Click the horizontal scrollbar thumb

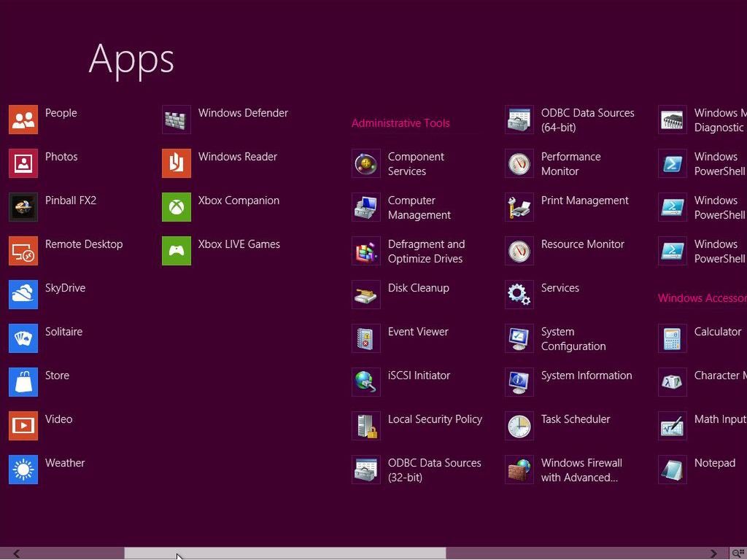(285, 553)
